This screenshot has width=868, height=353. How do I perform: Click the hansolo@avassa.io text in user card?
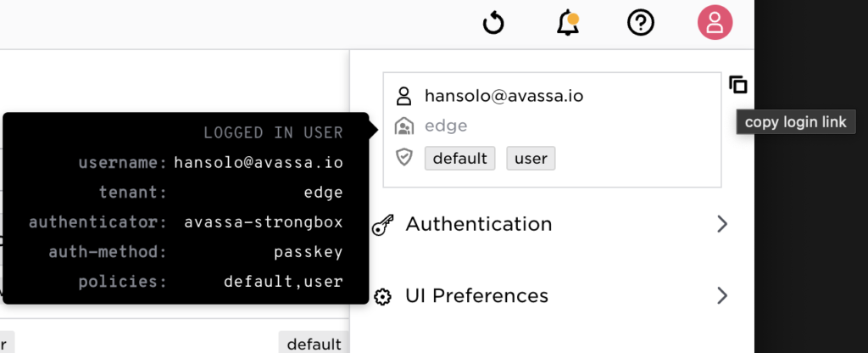click(504, 96)
